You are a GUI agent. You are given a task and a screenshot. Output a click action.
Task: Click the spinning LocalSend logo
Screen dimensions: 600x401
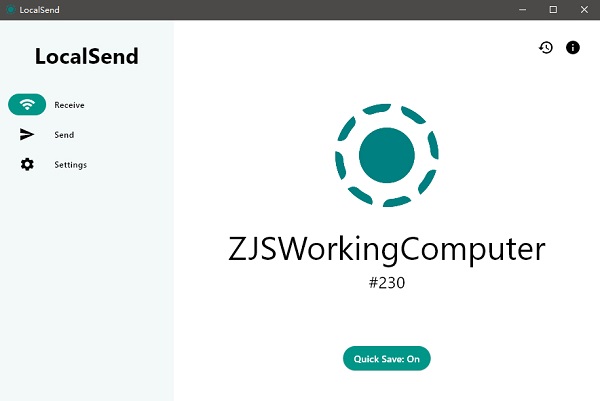tap(386, 155)
